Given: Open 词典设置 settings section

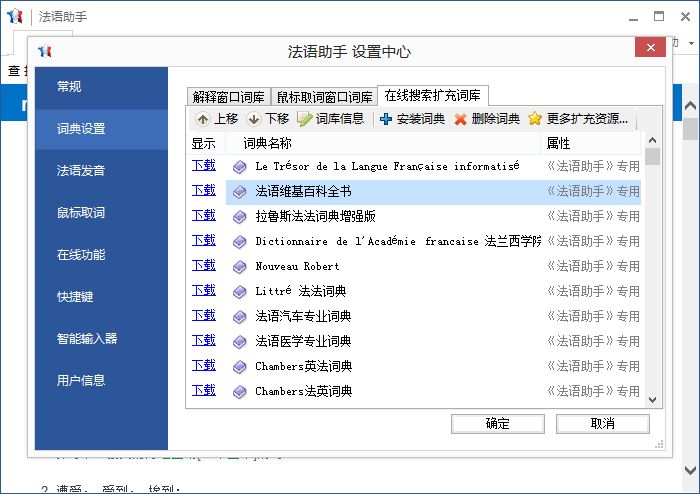Looking at the screenshot, I should click(101, 129).
